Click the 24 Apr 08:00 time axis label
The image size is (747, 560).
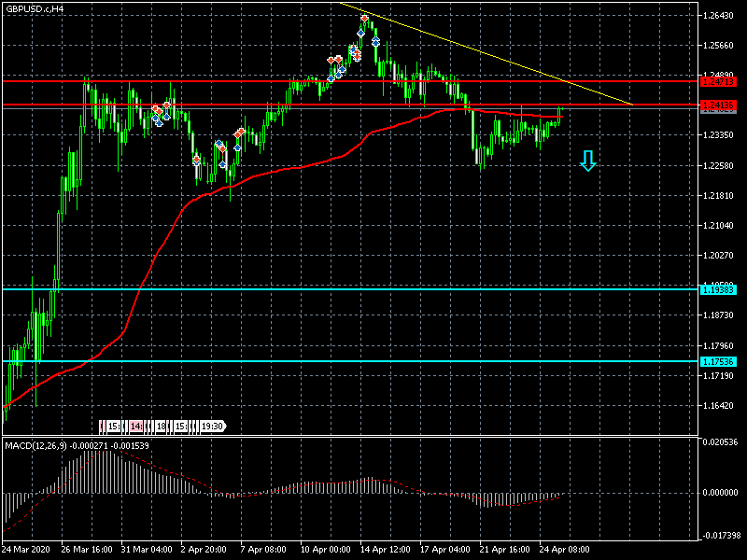pyautogui.click(x=565, y=549)
